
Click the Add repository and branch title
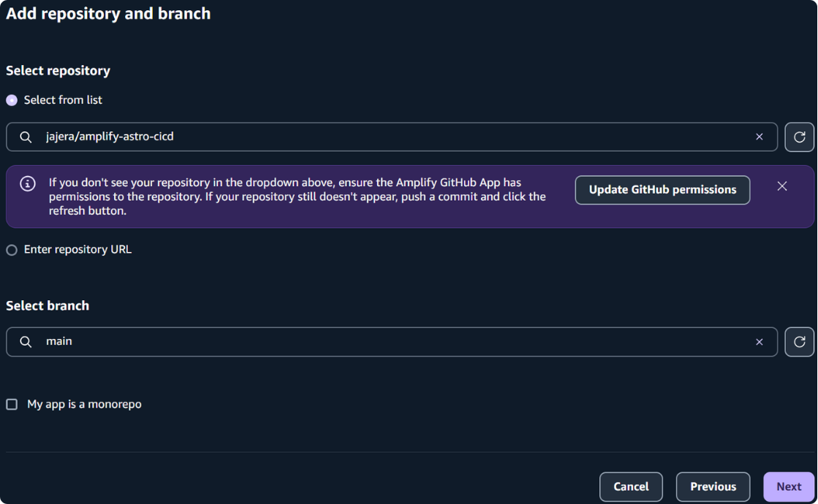108,14
